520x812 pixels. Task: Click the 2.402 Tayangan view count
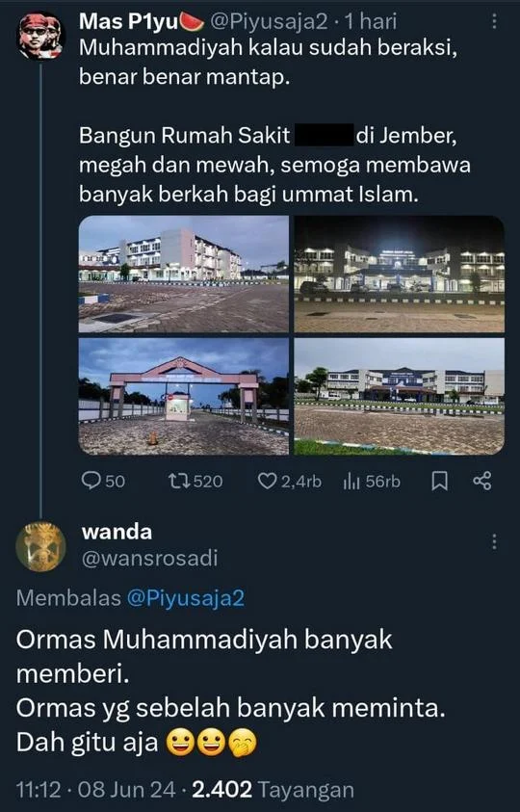coord(273,790)
